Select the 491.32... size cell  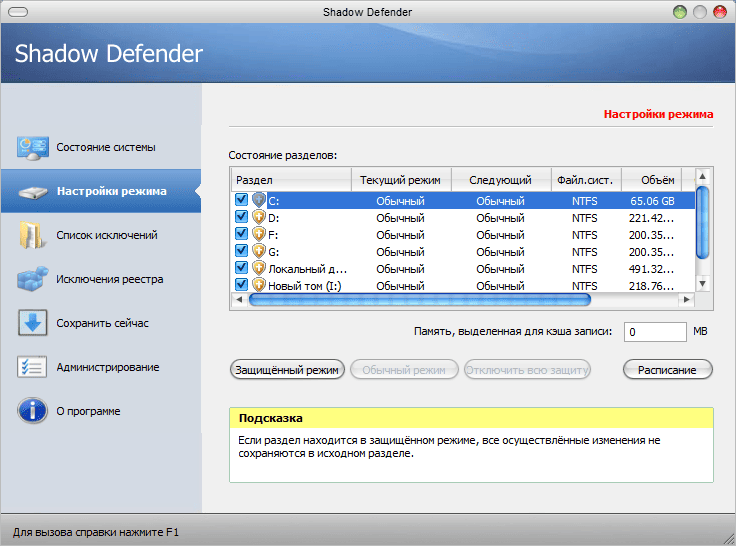pyautogui.click(x=652, y=269)
